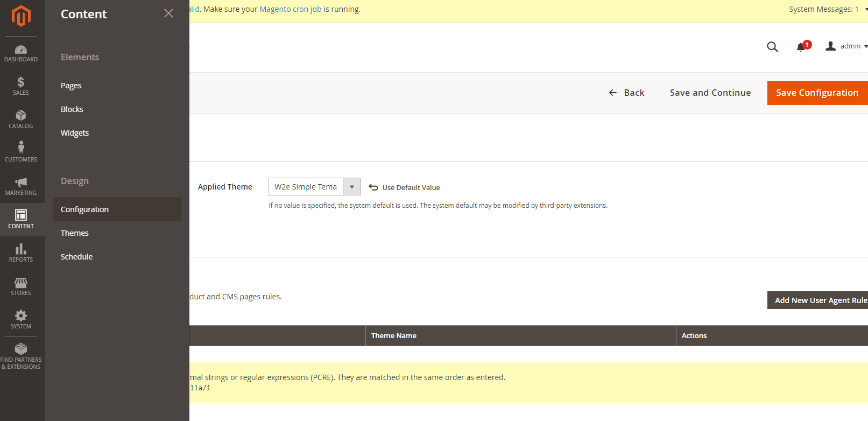The width and height of the screenshot is (868, 421).
Task: Open the Themes menu item
Action: 75,233
